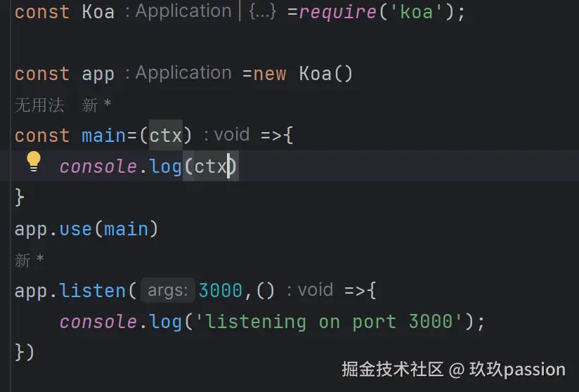
Task: Click the ctx parameter in main definition
Action: click(x=166, y=135)
